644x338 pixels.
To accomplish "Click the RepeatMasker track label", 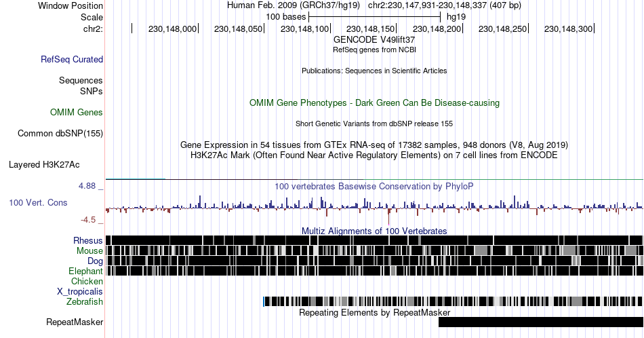I will point(75,322).
